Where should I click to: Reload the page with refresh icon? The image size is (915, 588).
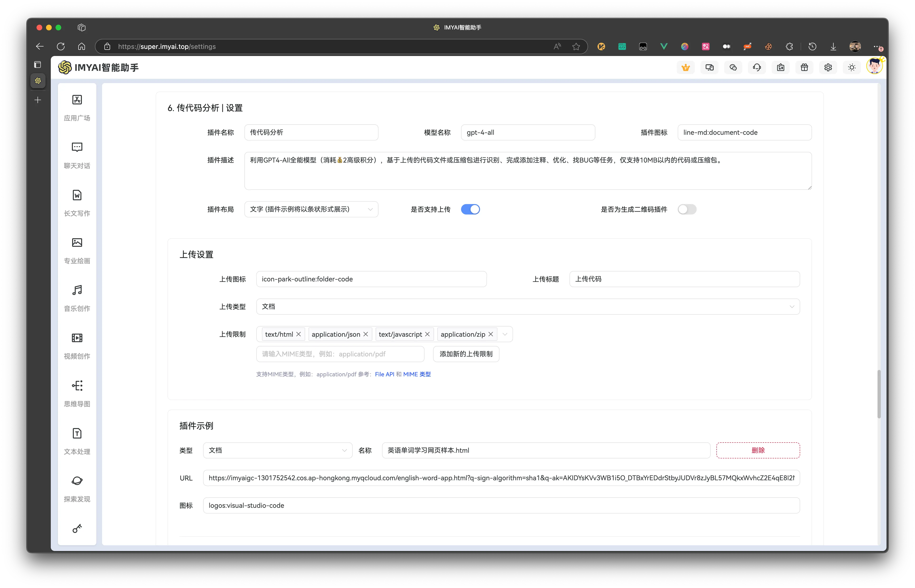pos(61,47)
